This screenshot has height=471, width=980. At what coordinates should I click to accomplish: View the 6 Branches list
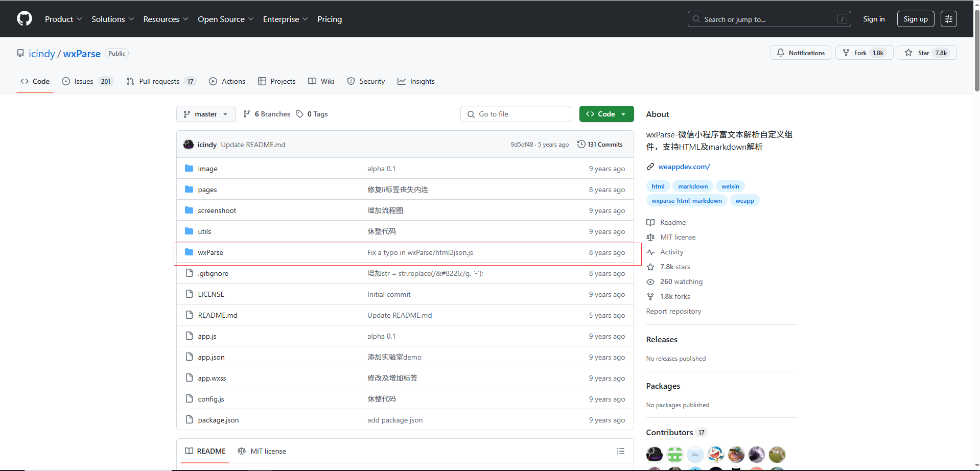(x=267, y=114)
